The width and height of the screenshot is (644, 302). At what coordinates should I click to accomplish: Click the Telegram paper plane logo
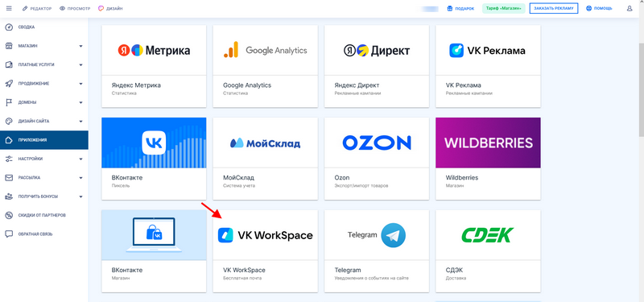[393, 235]
